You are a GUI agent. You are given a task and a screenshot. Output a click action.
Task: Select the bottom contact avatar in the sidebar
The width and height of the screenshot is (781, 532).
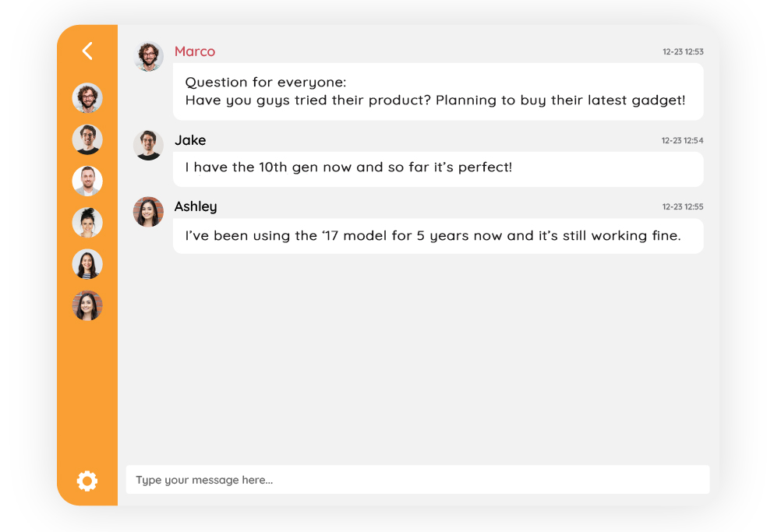coord(87,305)
